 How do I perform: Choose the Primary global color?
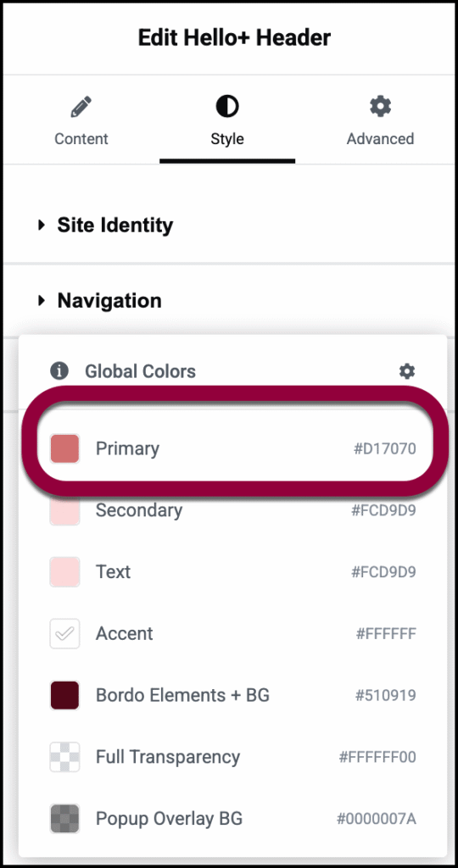[x=232, y=448]
